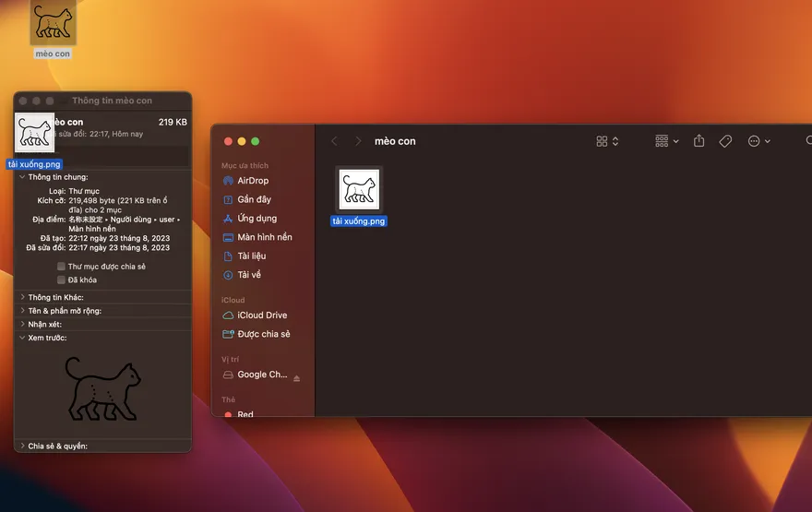The width and height of the screenshot is (812, 512).
Task: Click the Đã sửa đổi date in general info
Action: 119,247
